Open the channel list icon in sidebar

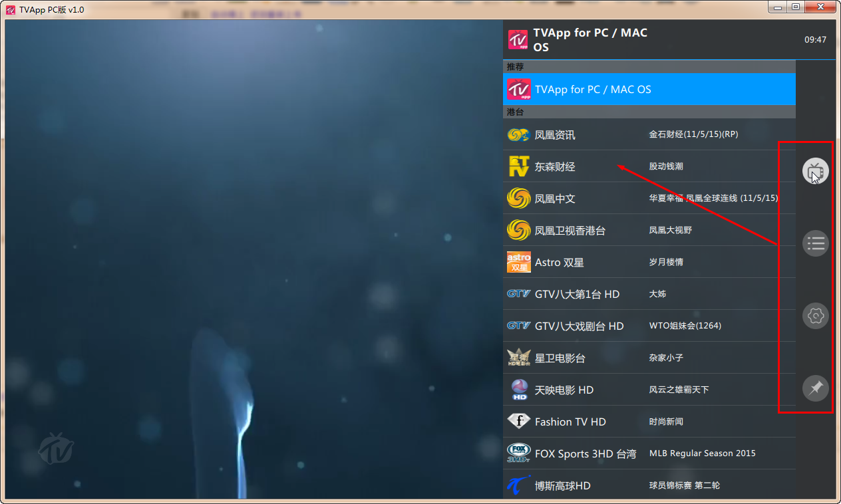pyautogui.click(x=816, y=243)
